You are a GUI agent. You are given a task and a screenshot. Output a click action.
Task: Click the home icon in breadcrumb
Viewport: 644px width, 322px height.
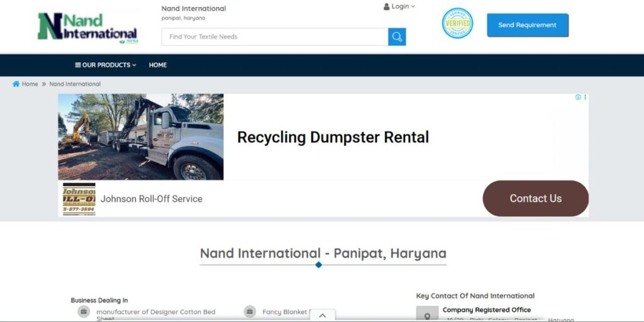tap(16, 84)
